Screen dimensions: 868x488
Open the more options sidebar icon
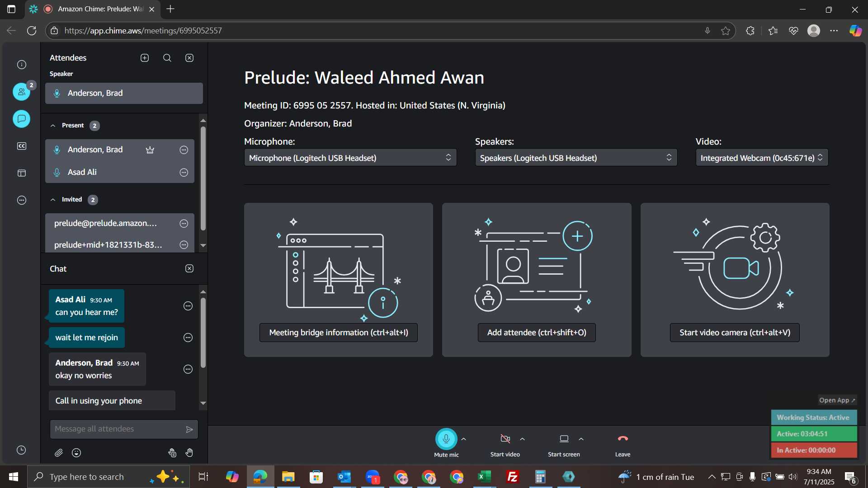(x=22, y=200)
